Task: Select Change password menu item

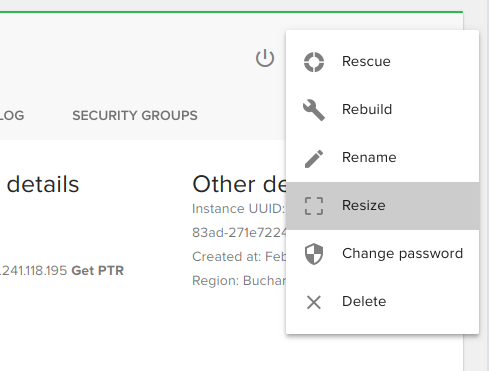Action: [382, 254]
